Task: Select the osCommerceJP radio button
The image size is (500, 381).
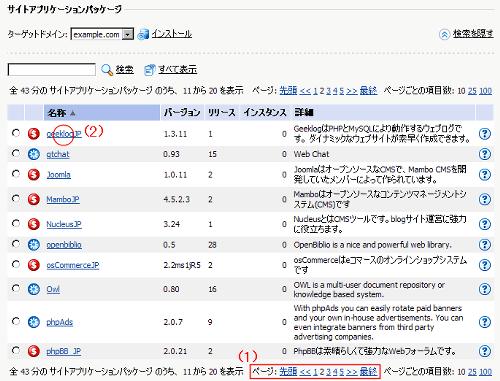Action: pyautogui.click(x=16, y=264)
